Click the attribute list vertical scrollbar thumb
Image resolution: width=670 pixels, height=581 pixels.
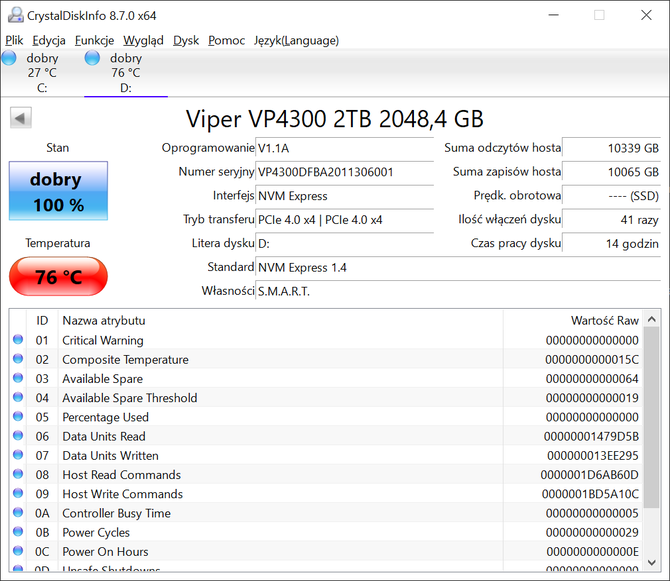pos(652,417)
